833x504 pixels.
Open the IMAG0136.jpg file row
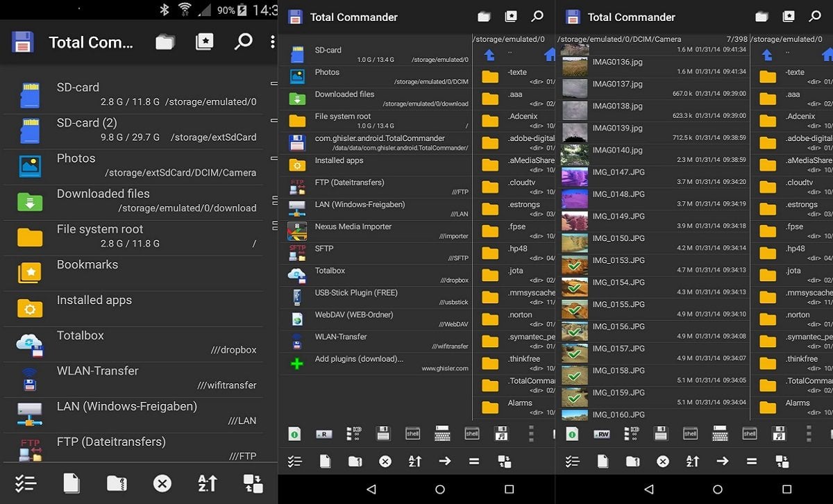(654, 66)
